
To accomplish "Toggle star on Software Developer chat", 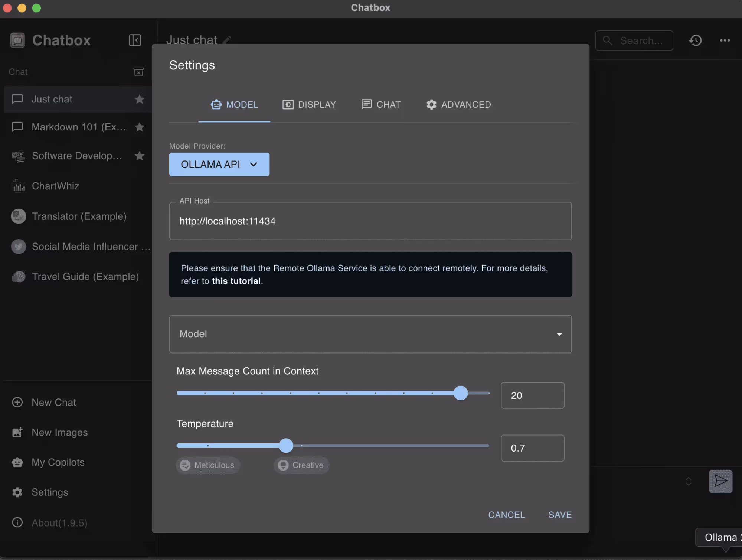I will (139, 156).
